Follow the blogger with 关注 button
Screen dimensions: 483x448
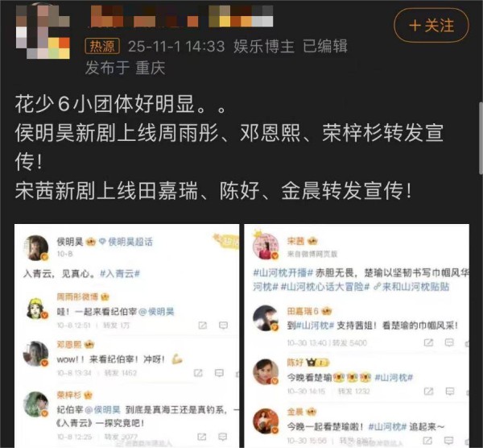coord(431,25)
